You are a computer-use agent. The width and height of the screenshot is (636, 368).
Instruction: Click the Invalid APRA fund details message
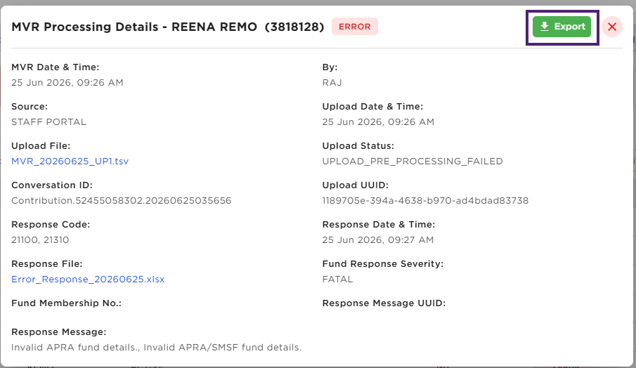pos(156,347)
